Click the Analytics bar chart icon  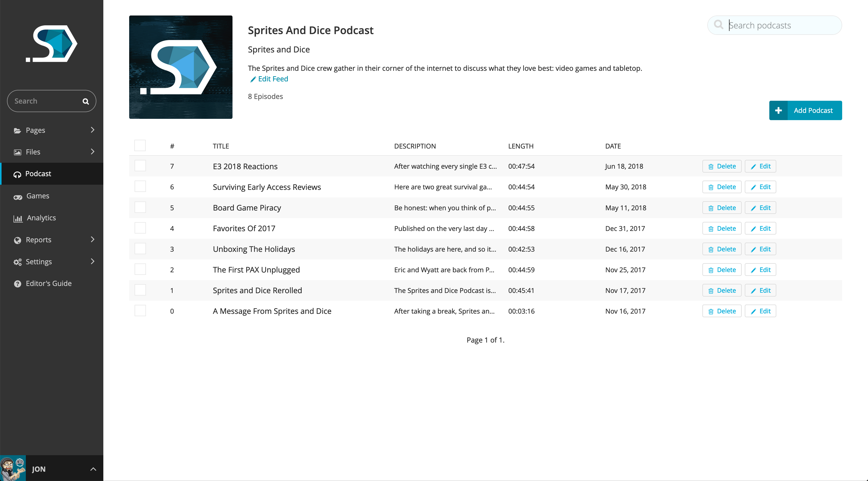pos(18,219)
